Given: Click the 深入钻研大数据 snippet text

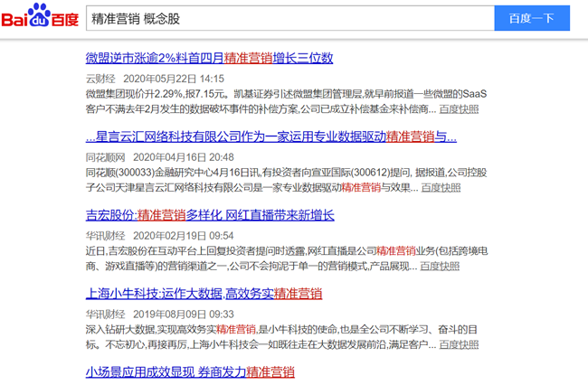Looking at the screenshot, I should click(x=282, y=337).
